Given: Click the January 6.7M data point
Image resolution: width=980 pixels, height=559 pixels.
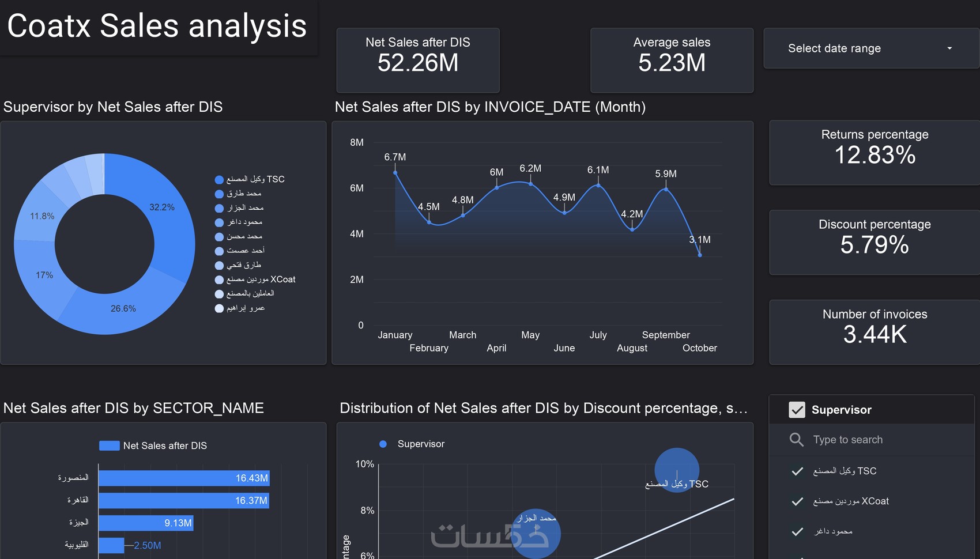Looking at the screenshot, I should coord(395,172).
